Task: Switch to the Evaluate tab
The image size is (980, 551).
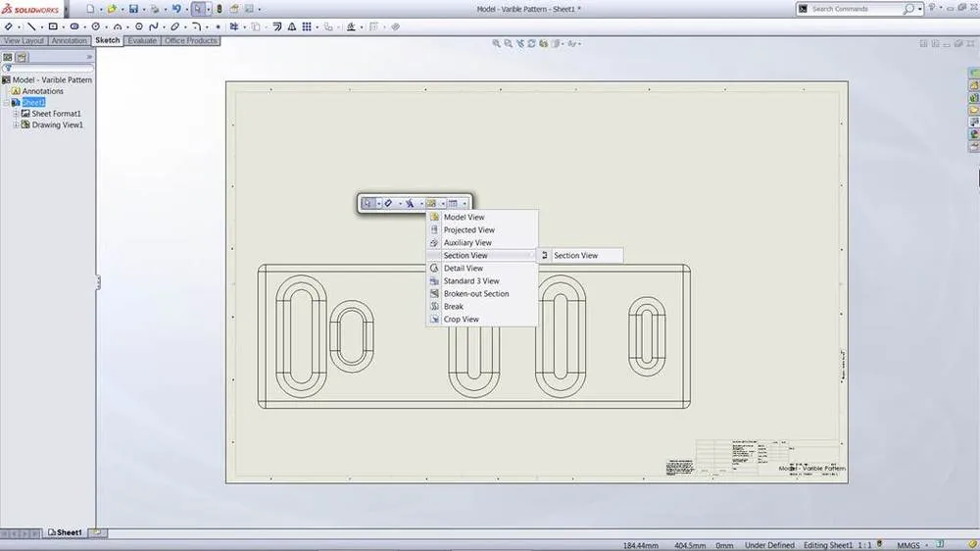Action: 142,40
